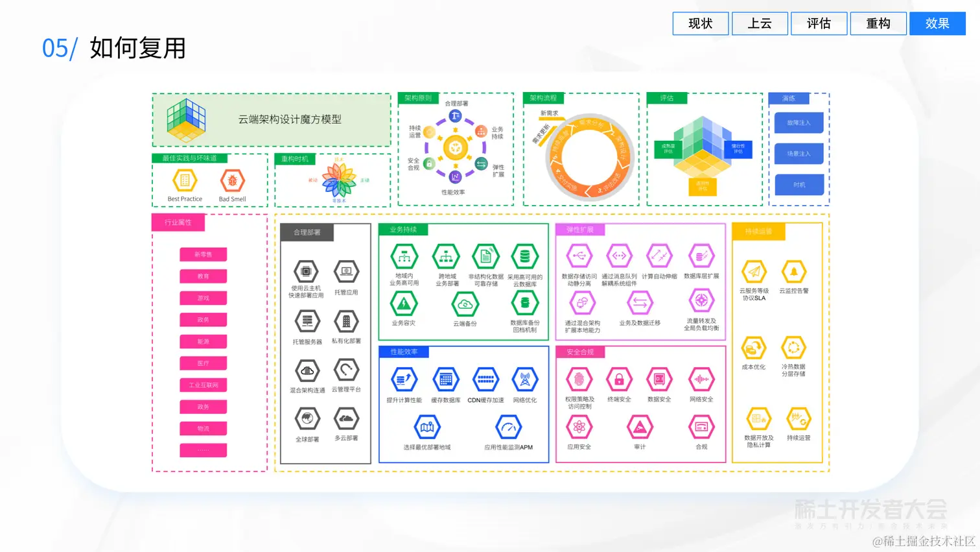The image size is (980, 552).
Task: Select the 流量转发及全局负载均衡 icon
Action: pyautogui.click(x=701, y=301)
